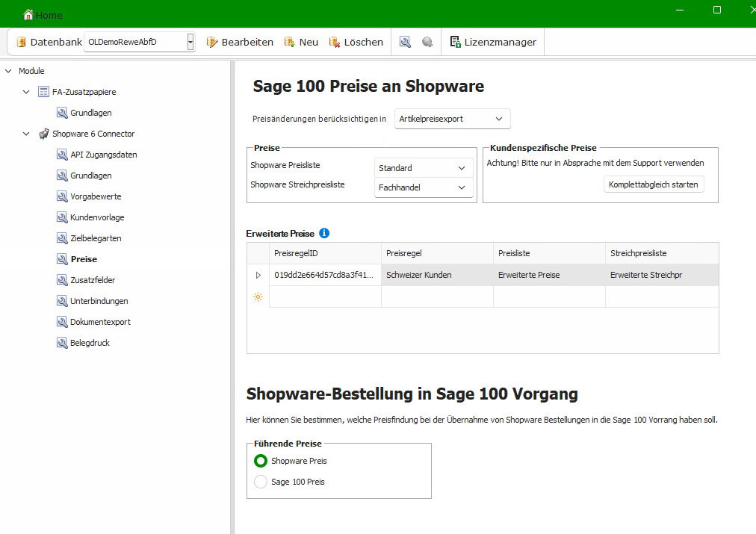
Task: Click the Preisregel column header
Action: point(437,253)
